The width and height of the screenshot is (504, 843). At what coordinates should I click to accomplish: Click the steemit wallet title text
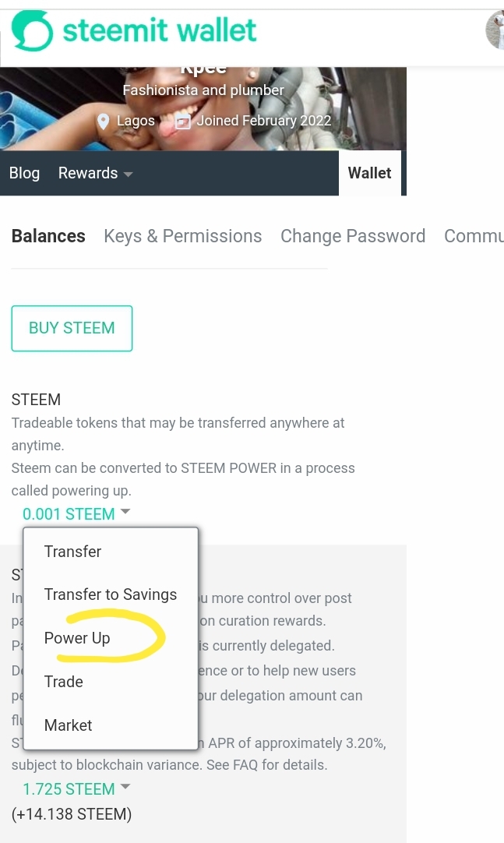(x=160, y=30)
